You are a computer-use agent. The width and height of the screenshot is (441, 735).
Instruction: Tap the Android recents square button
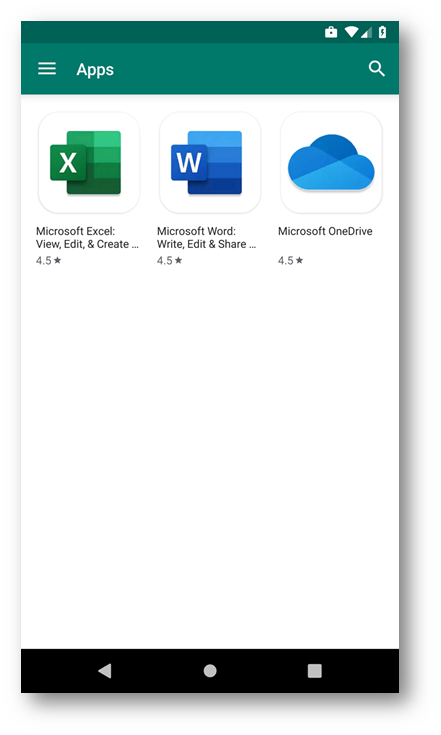tap(314, 671)
